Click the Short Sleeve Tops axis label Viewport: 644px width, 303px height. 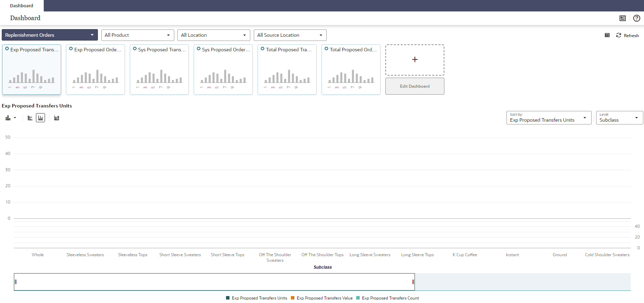click(x=228, y=255)
